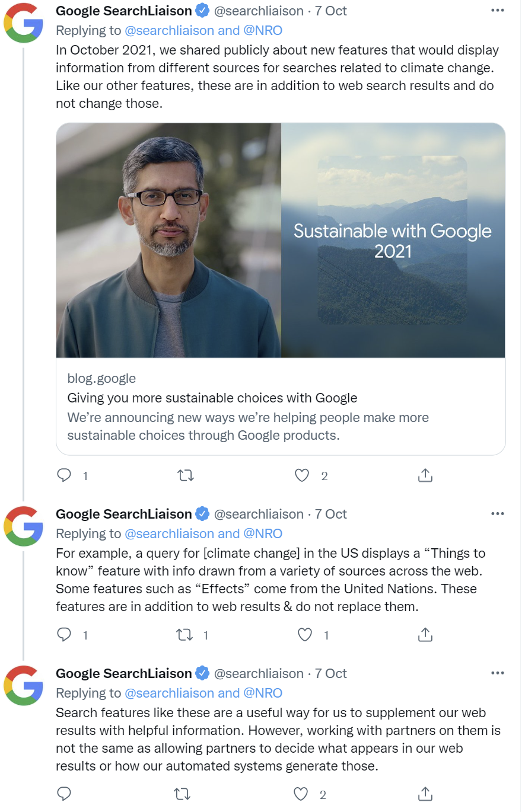Share the first tweet via upload icon
The width and height of the screenshot is (525, 812).
(x=425, y=475)
